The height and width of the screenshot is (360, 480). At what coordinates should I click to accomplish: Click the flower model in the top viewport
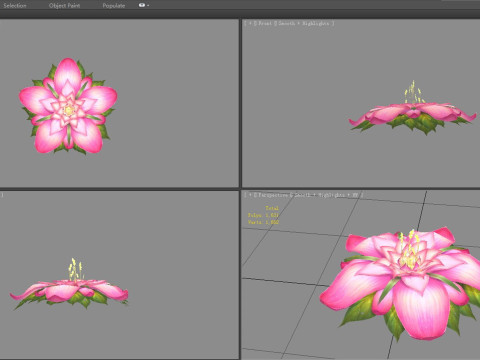[x=68, y=106]
